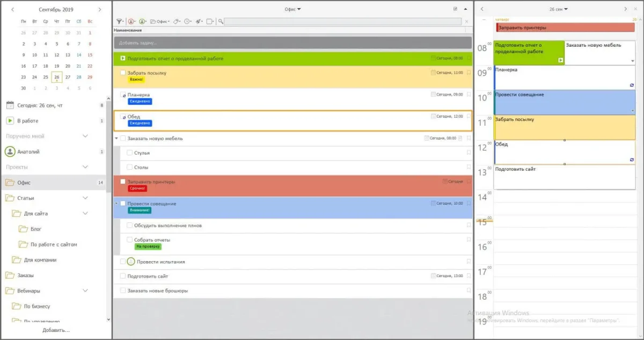Click the 'Добавить задачу...' input field
The width and height of the screenshot is (644, 340).
(x=292, y=42)
